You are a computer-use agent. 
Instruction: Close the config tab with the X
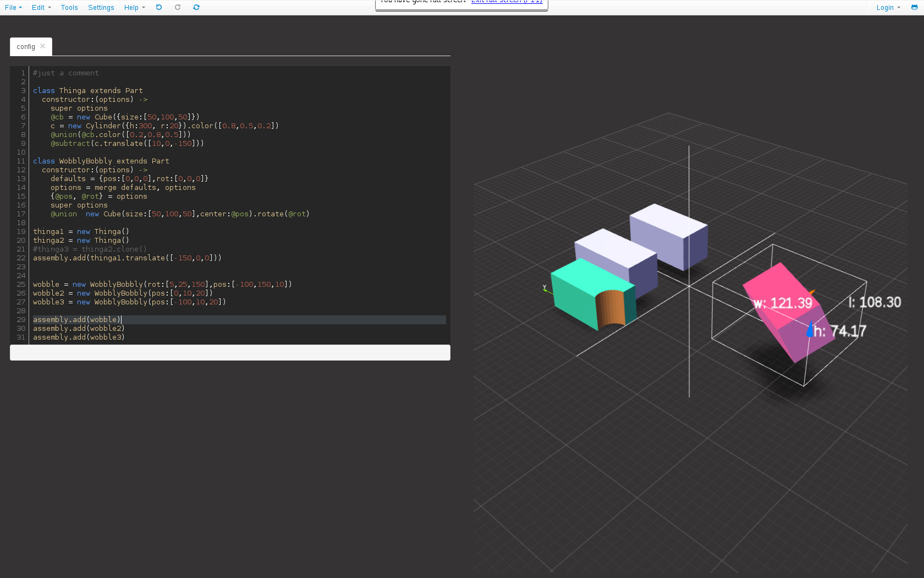point(43,46)
